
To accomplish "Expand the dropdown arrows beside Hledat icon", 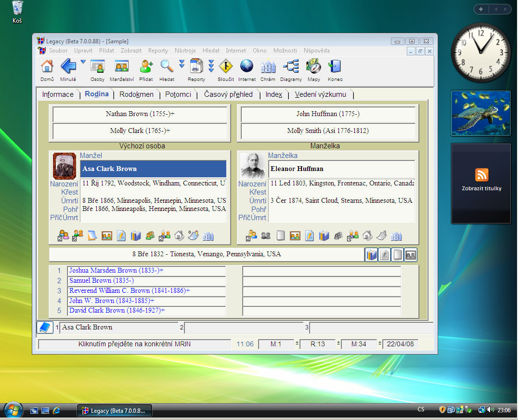I will coord(181,64).
